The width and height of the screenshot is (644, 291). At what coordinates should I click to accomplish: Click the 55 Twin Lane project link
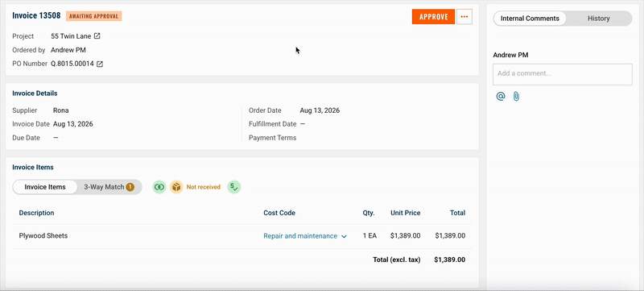(71, 36)
